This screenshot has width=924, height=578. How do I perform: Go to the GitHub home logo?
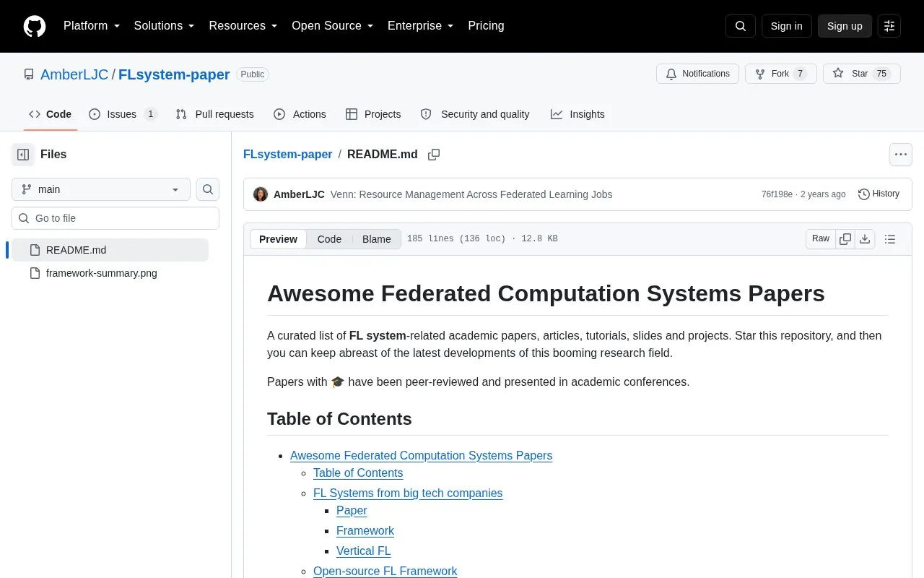35,26
